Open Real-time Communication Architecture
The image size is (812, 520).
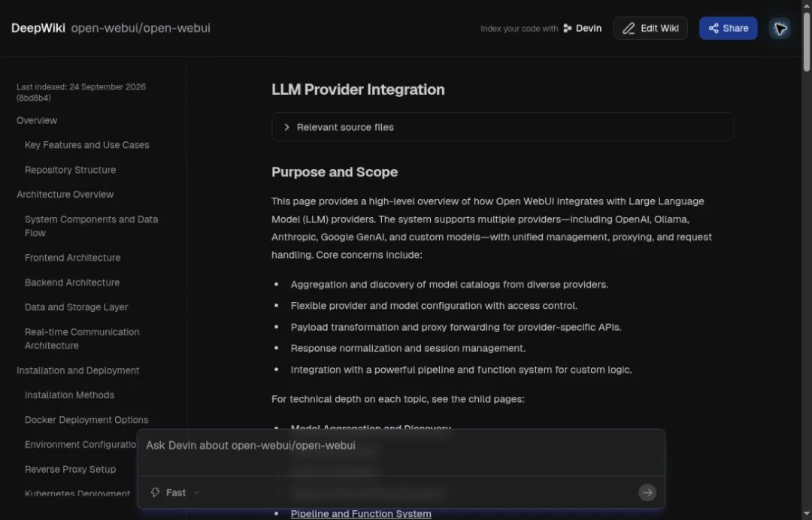(82, 339)
